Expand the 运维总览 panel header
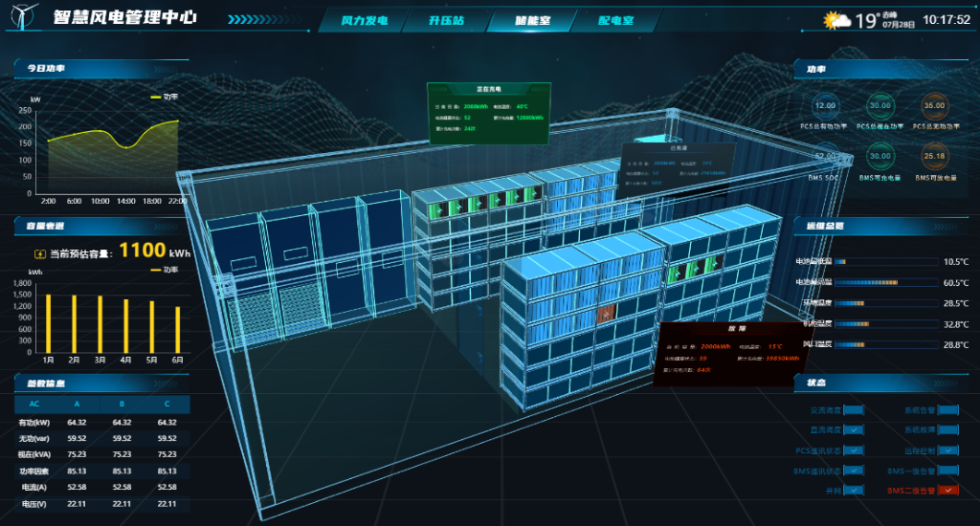The width and height of the screenshot is (980, 526). [x=879, y=226]
